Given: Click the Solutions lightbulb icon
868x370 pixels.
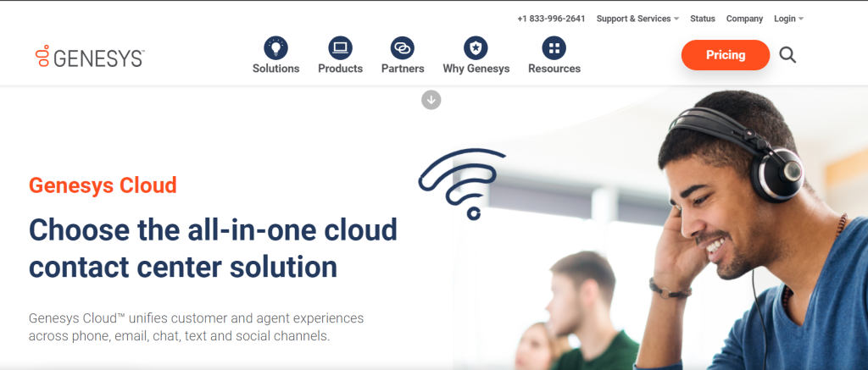Looking at the screenshot, I should [x=275, y=48].
